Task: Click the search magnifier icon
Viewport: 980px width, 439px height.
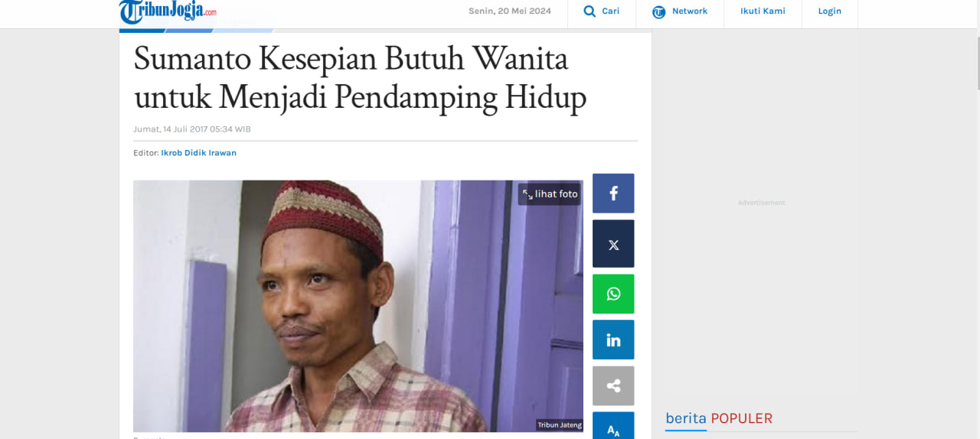Action: point(590,11)
